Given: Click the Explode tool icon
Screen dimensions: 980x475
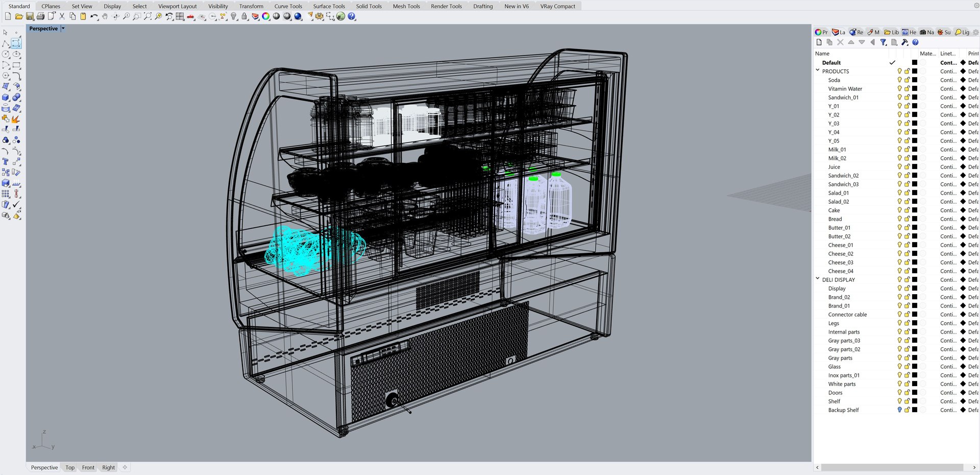Looking at the screenshot, I should pos(16,118).
